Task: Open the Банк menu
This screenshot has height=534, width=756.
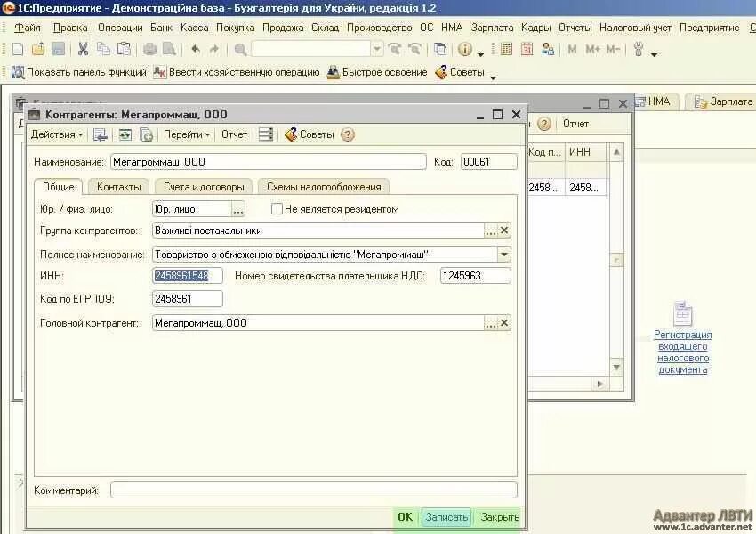Action: 161,28
